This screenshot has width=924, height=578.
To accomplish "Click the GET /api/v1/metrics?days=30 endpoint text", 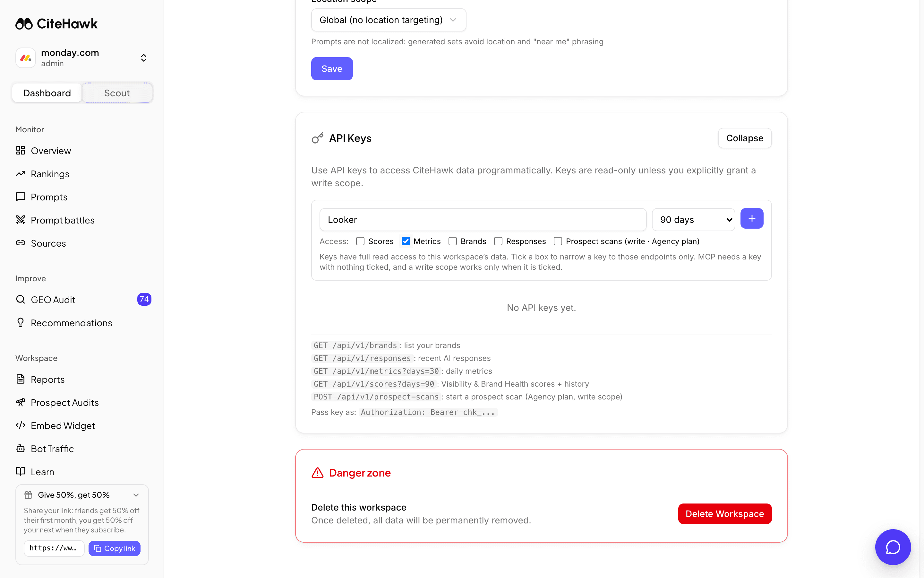I will tap(376, 371).
